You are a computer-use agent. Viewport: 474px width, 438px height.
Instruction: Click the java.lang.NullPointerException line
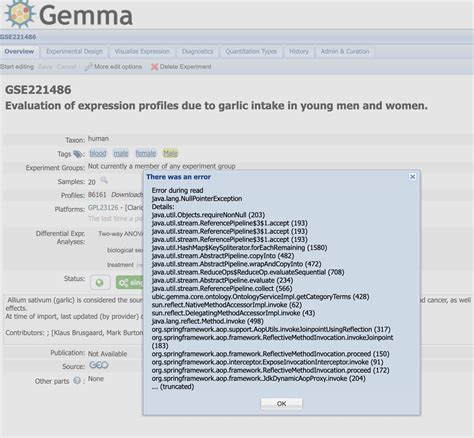click(197, 199)
